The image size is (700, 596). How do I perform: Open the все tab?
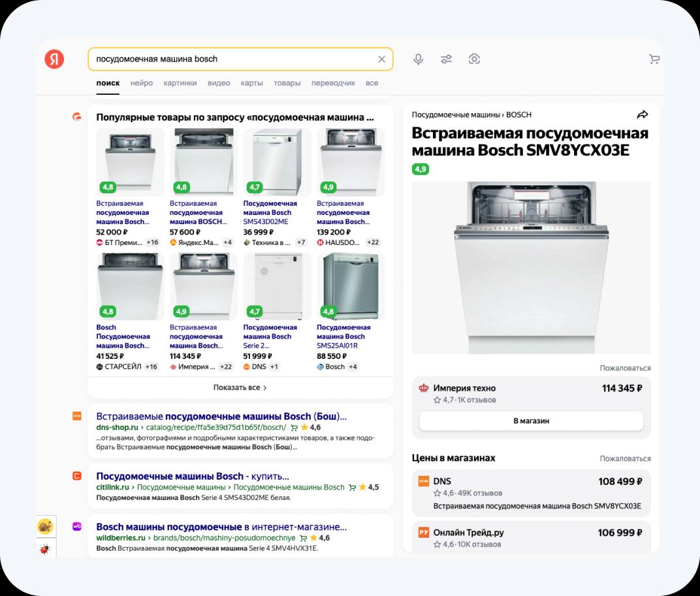(x=372, y=83)
